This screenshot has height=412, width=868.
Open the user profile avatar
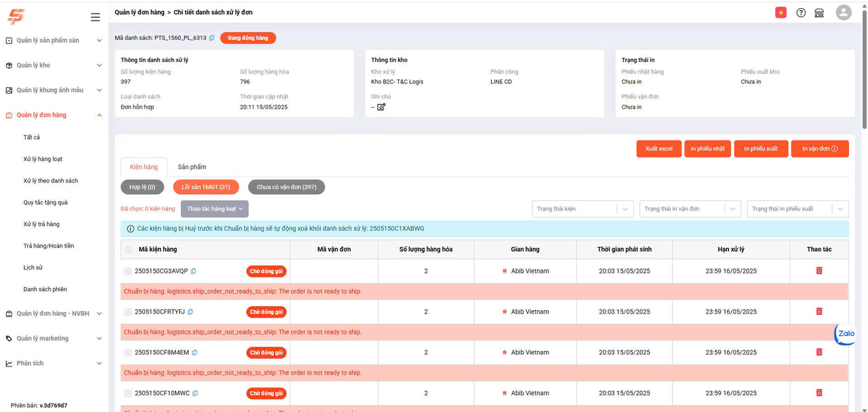[843, 13]
